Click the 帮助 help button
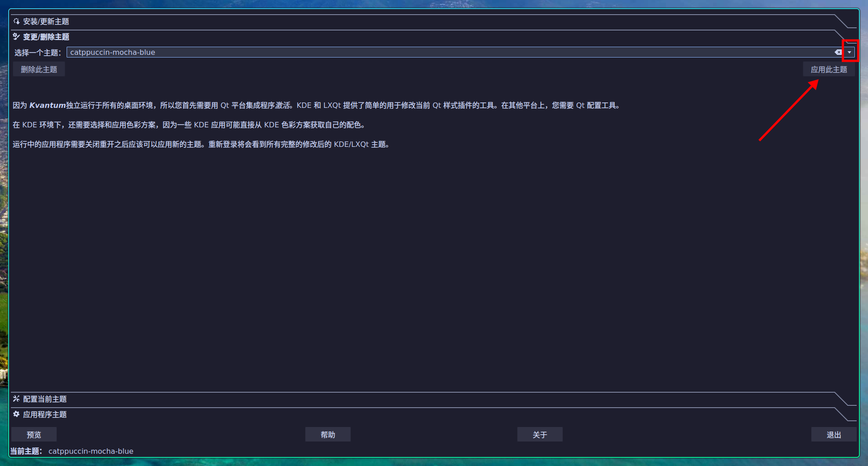 pyautogui.click(x=328, y=434)
